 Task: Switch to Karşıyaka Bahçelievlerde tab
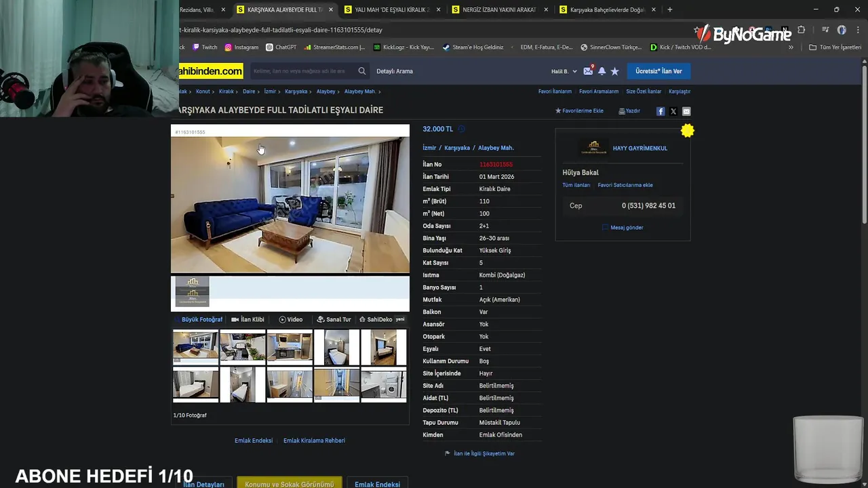(607, 9)
